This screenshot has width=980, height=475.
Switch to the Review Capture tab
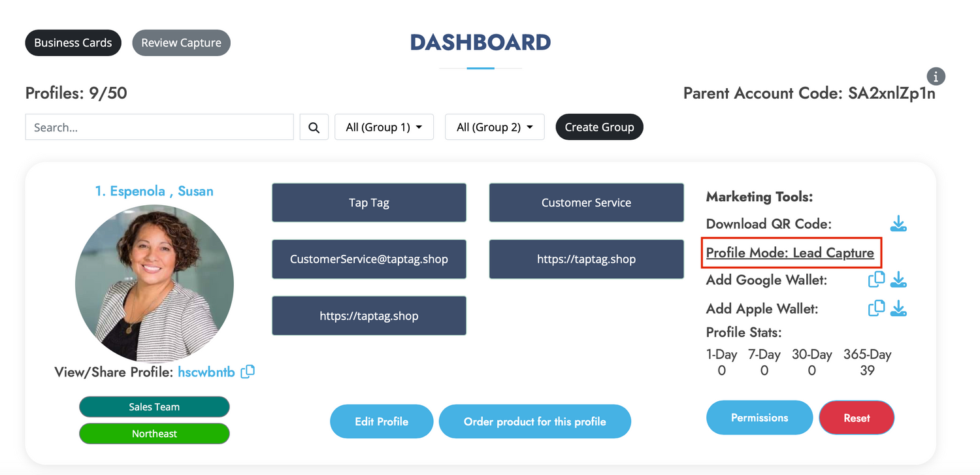click(181, 42)
